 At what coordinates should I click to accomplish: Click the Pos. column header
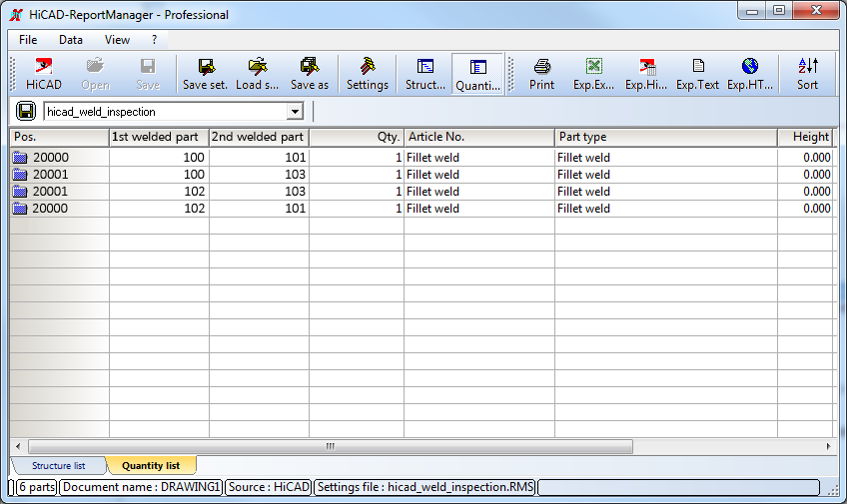click(x=59, y=137)
